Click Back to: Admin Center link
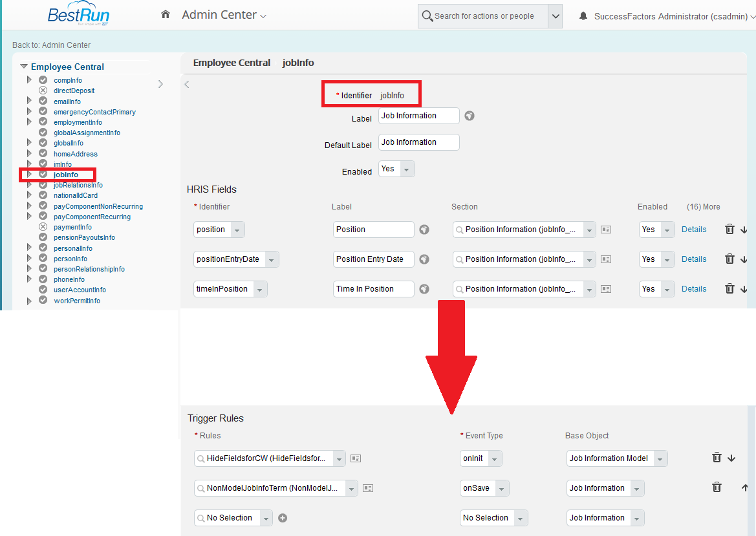This screenshot has height=536, width=756. (51, 45)
